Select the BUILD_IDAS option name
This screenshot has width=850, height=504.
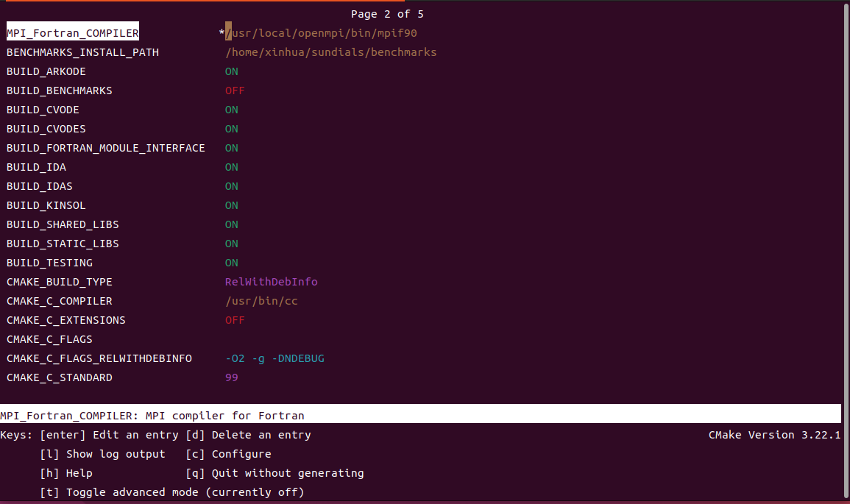40,186
